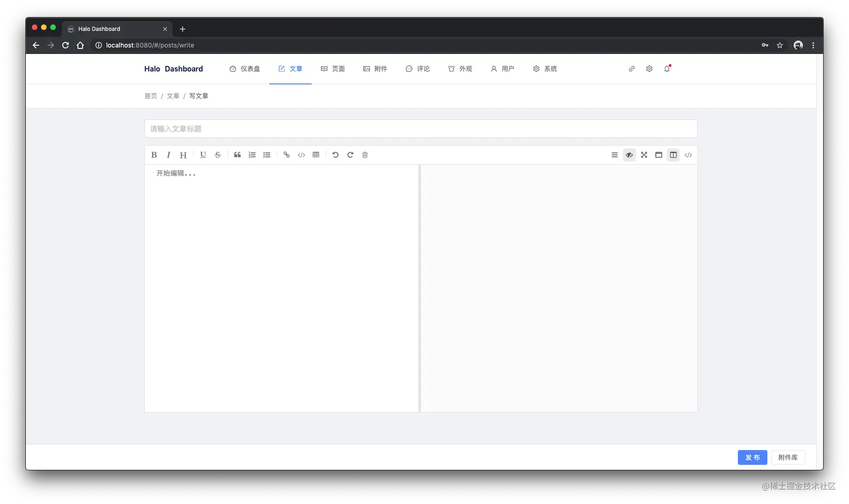Open the 附件 menu

click(x=375, y=69)
